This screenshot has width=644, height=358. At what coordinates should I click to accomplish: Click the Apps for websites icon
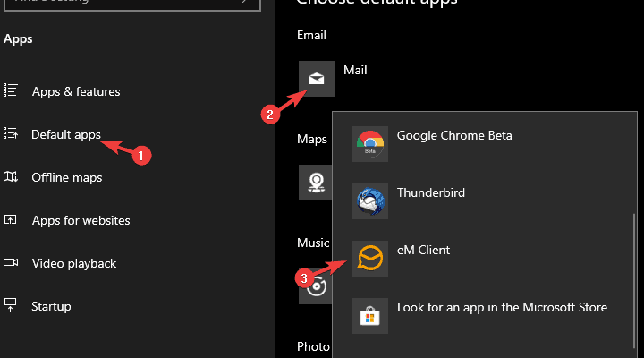(10, 219)
